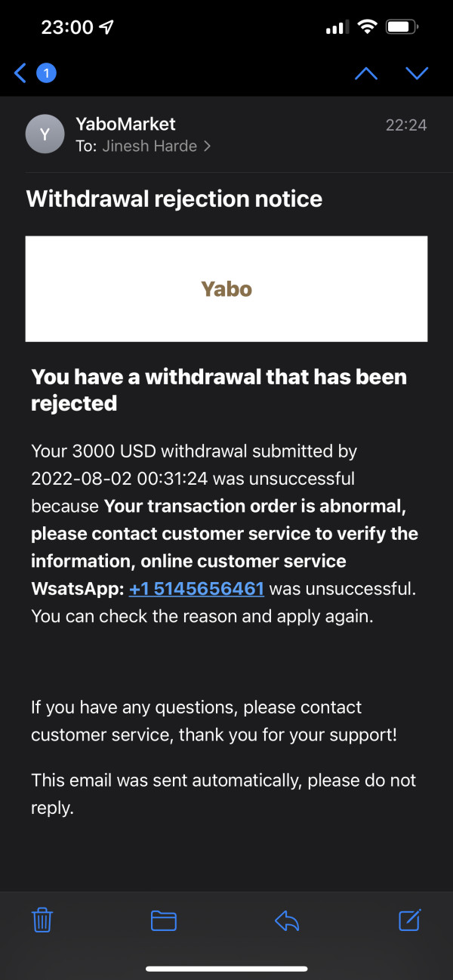Tap the phone number link +1 5145656461
The height and width of the screenshot is (980, 453).
click(x=196, y=589)
